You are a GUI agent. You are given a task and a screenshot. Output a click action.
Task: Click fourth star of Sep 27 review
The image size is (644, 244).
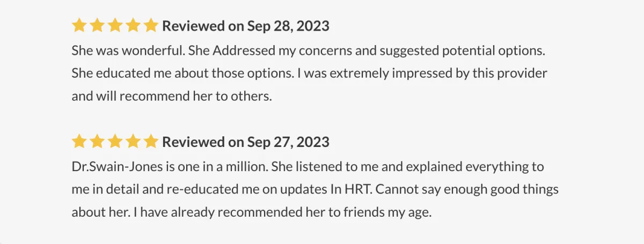[x=133, y=142]
